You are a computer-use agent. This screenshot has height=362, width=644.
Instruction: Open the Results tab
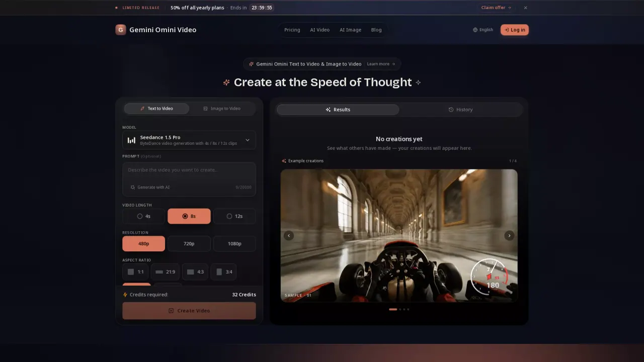pos(338,110)
